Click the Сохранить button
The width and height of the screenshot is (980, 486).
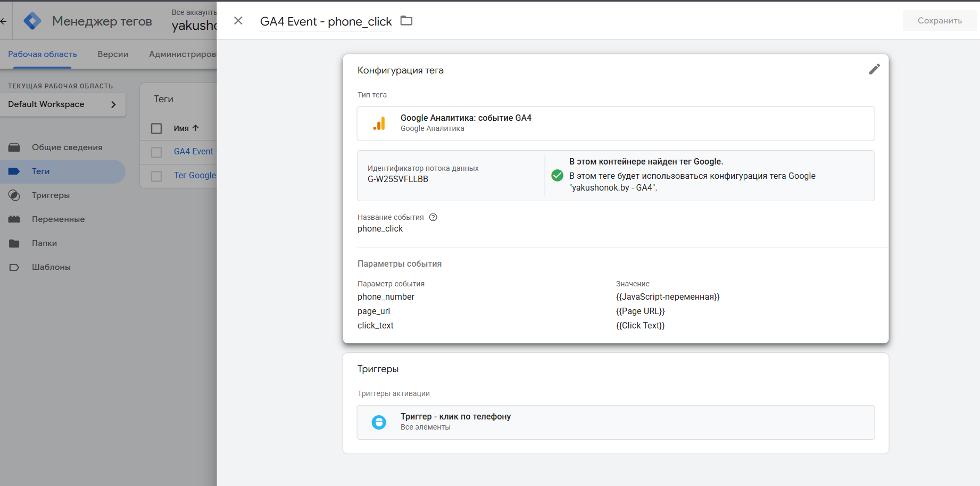(x=939, y=21)
